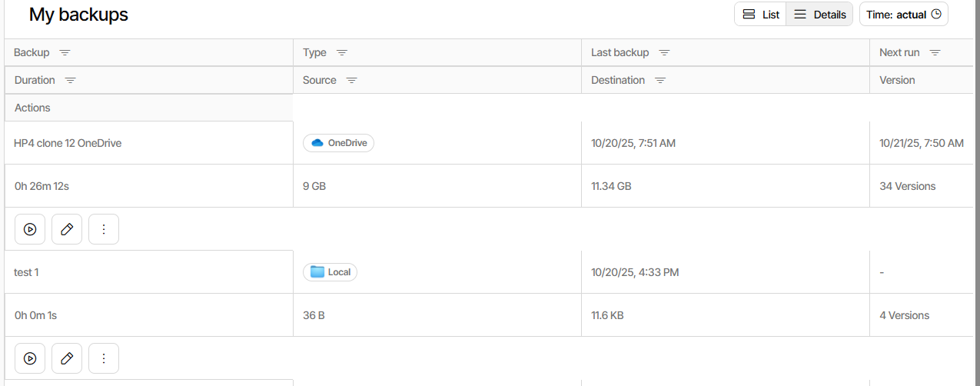Toggle the Time: actual display mode
980x386 pixels.
point(903,15)
